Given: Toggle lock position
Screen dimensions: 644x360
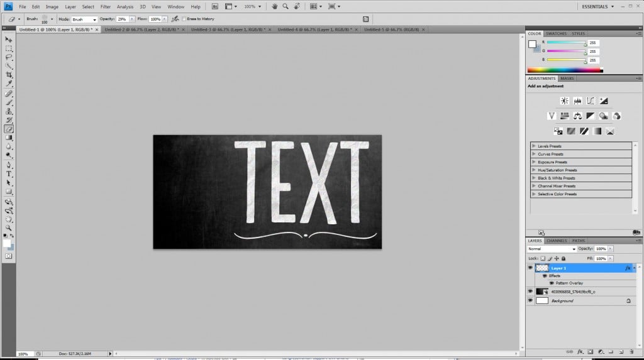Looking at the screenshot, I should click(x=557, y=259).
